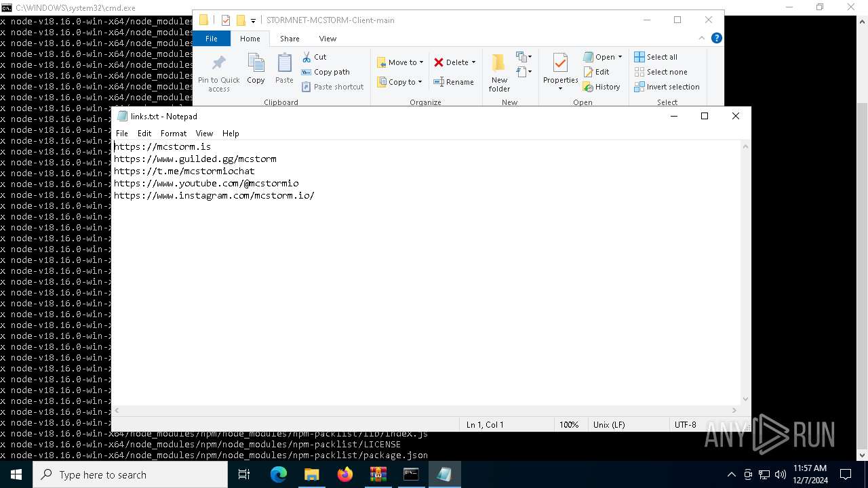Click the UTF-8 encoding status entry
The width and height of the screenshot is (868, 488).
(x=685, y=425)
